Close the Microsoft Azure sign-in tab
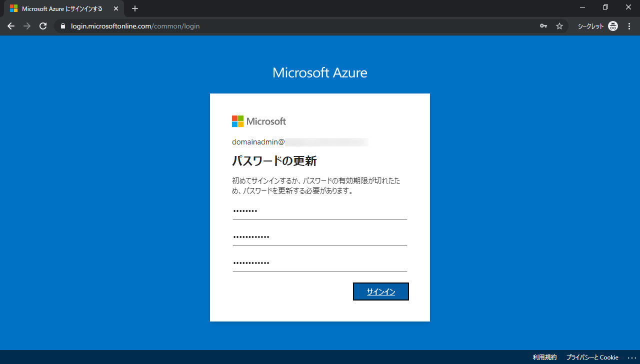The height and width of the screenshot is (364, 640). pyautogui.click(x=116, y=8)
